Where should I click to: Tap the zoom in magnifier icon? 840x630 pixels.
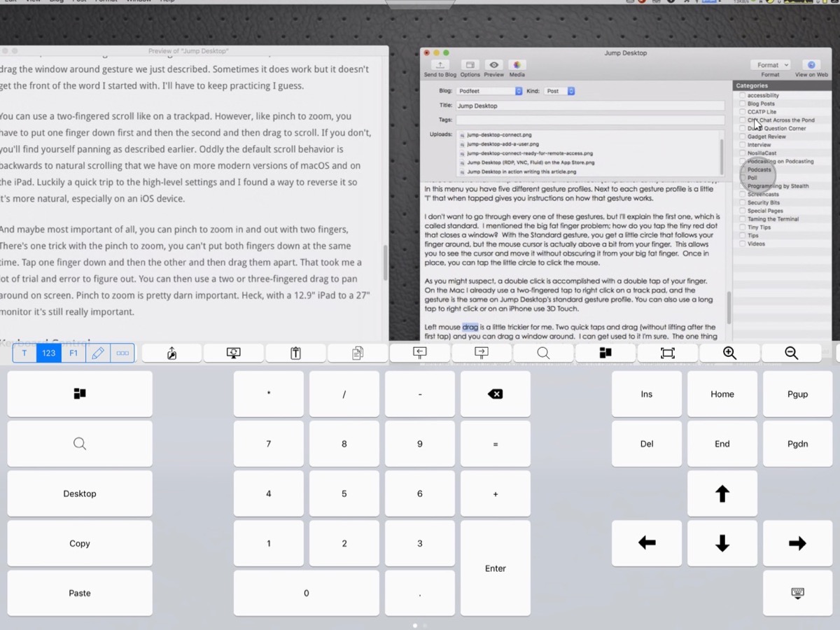(x=729, y=353)
